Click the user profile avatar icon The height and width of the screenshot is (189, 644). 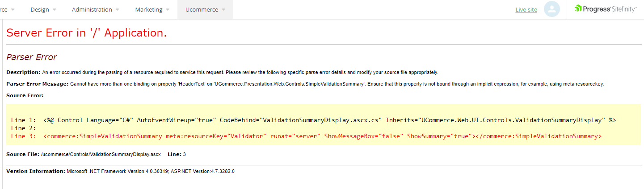pos(552,9)
